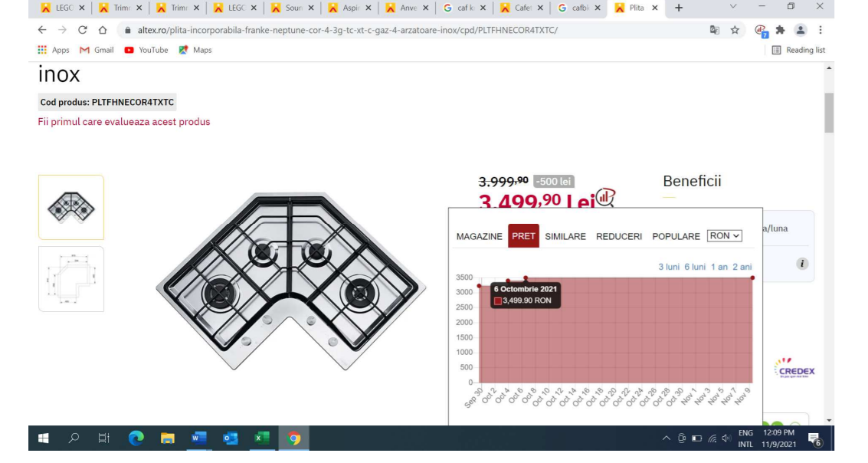868x463 pixels.
Task: Click chart point at Sep 30
Action: coord(480,286)
